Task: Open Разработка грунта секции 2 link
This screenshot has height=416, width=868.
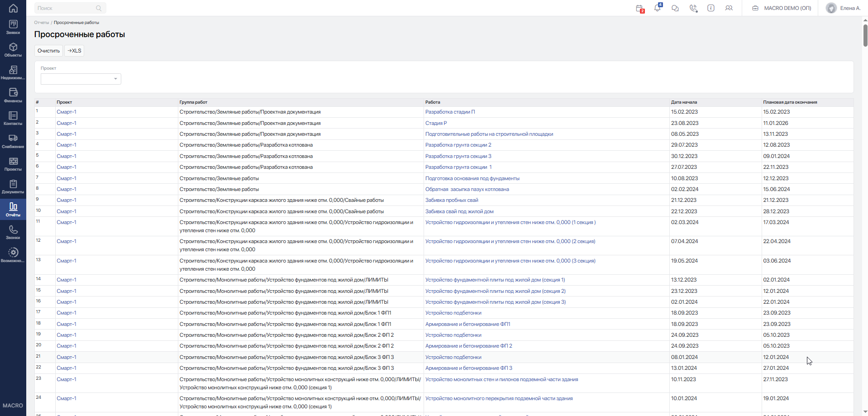Action: point(458,145)
